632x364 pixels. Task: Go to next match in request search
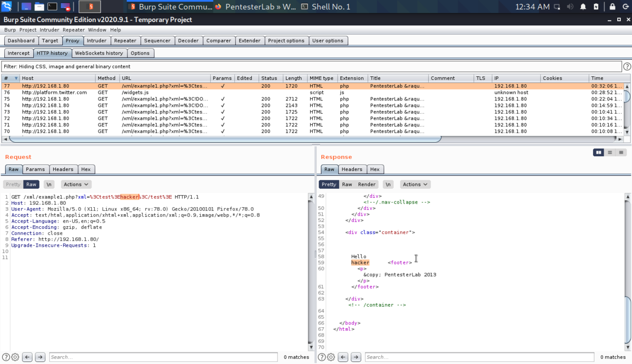(40, 357)
